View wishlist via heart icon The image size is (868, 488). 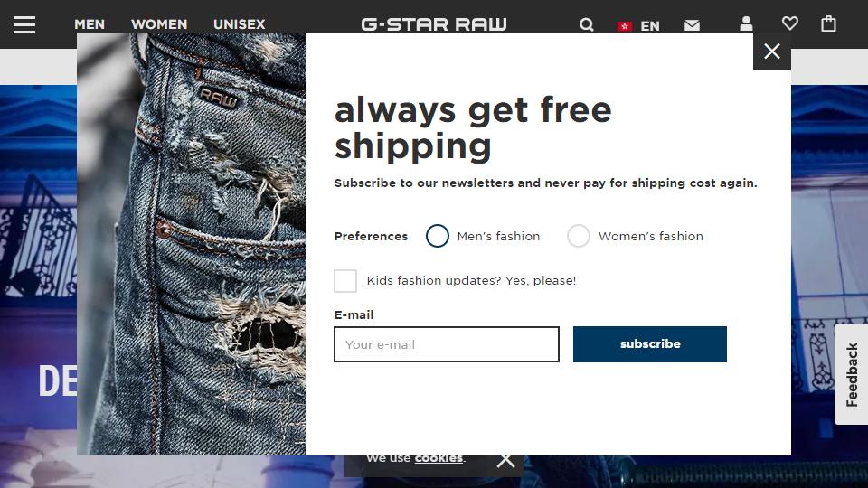pyautogui.click(x=790, y=23)
